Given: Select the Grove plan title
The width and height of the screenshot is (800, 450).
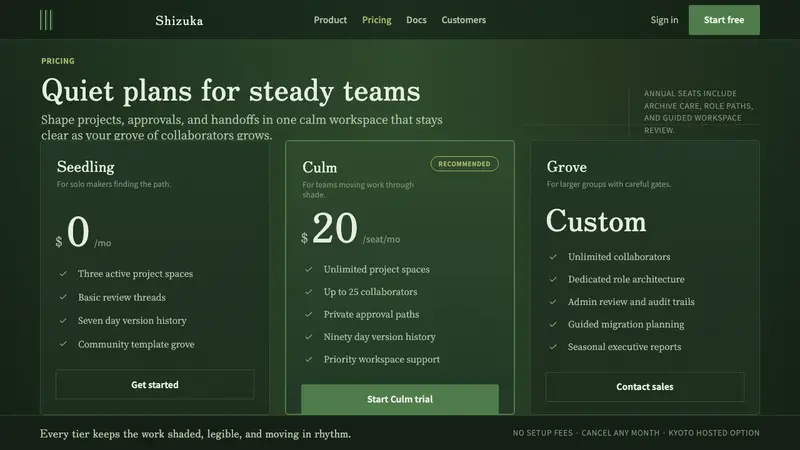Looking at the screenshot, I should point(566,167).
